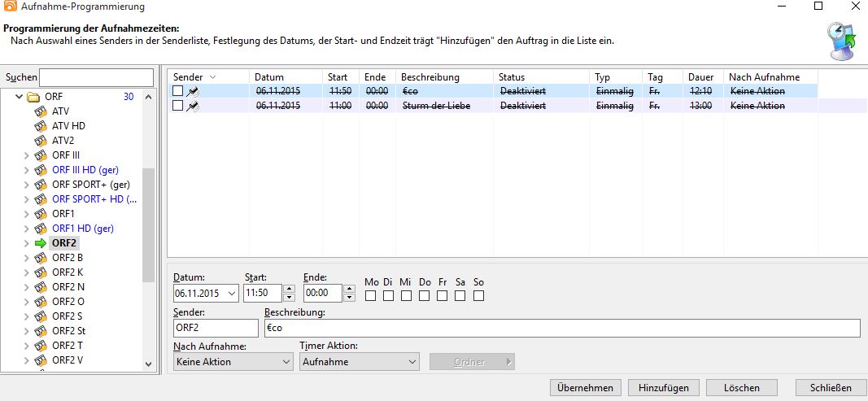Screen dimensions: 868x401
Task: Click into the Suchen search field
Action: (96, 77)
